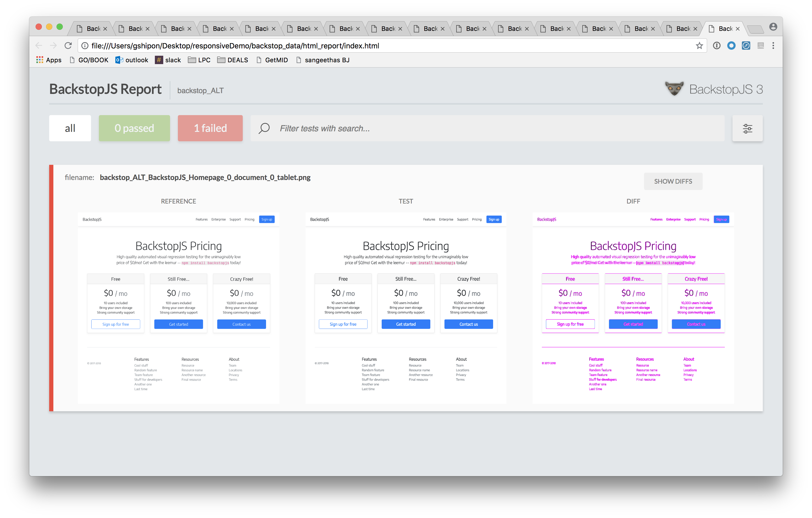Switch to the first Back tab
This screenshot has width=812, height=518.
pos(90,29)
